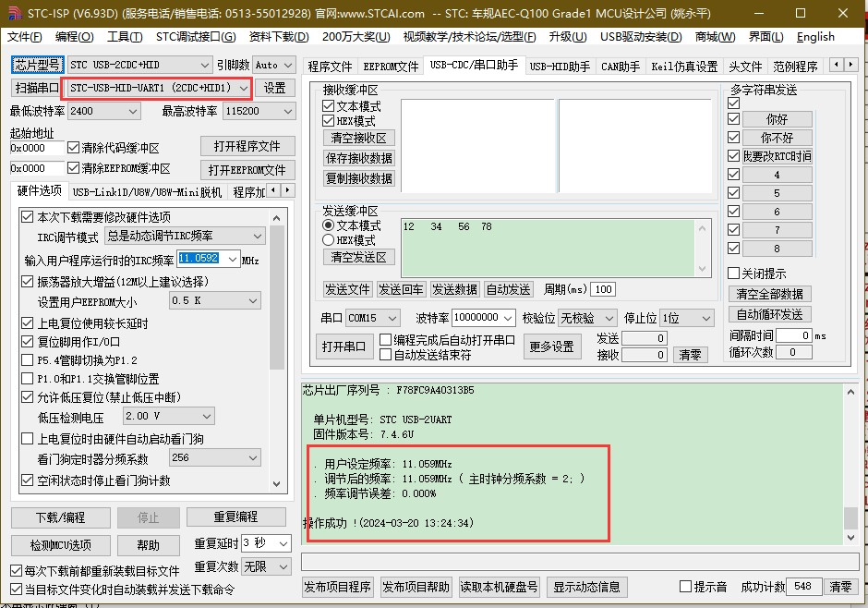868x608 pixels.
Task: Switch language via English menu
Action: click(815, 37)
